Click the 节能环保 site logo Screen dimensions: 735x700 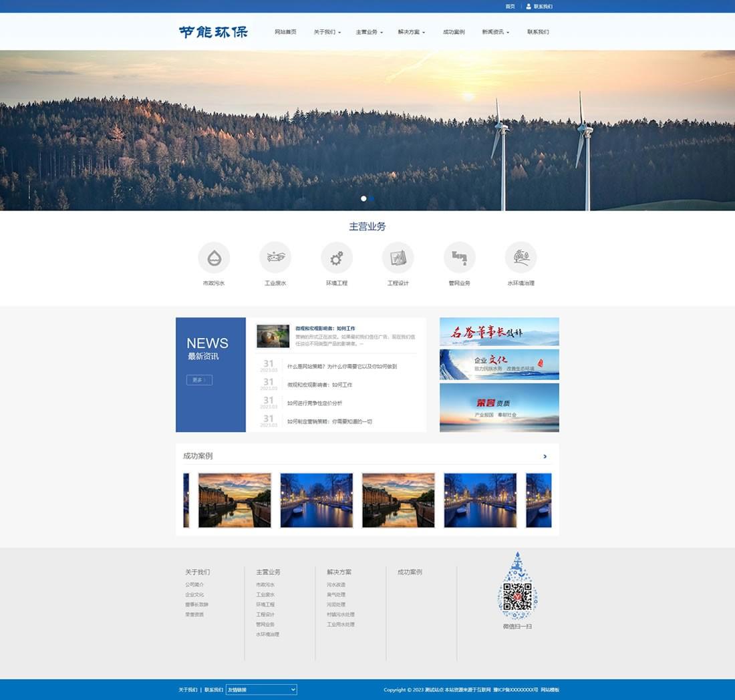tap(213, 32)
